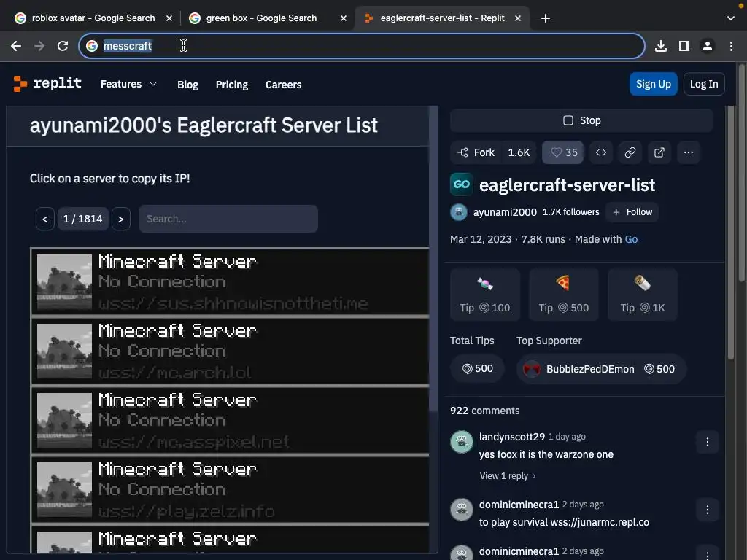Expand the tab search chevron
The width and height of the screenshot is (747, 560).
point(731,18)
